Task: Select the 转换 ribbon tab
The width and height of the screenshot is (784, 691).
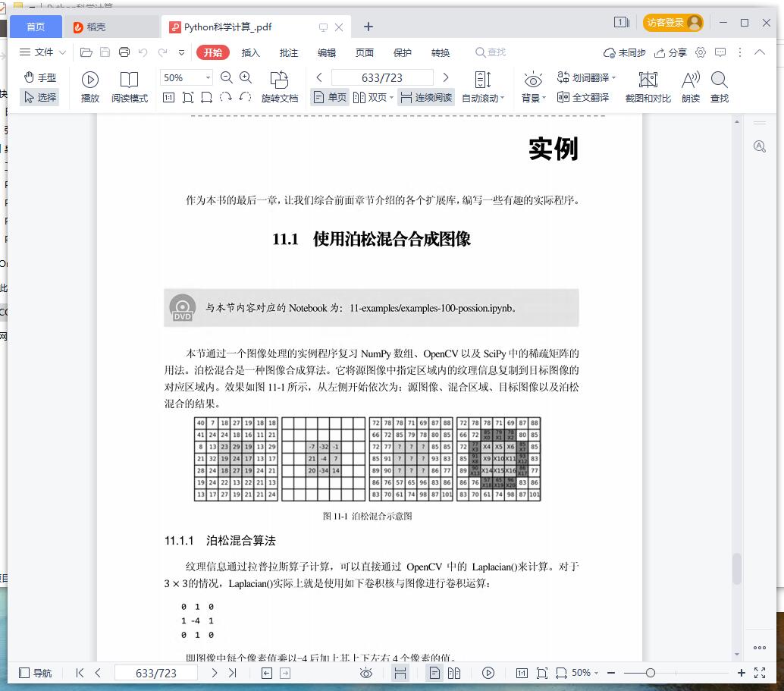Action: [441, 52]
